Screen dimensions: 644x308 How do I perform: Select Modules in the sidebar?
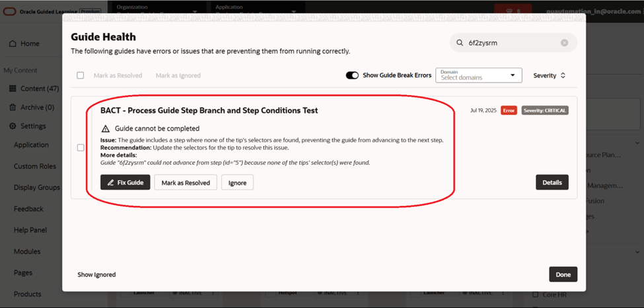pyautogui.click(x=27, y=251)
